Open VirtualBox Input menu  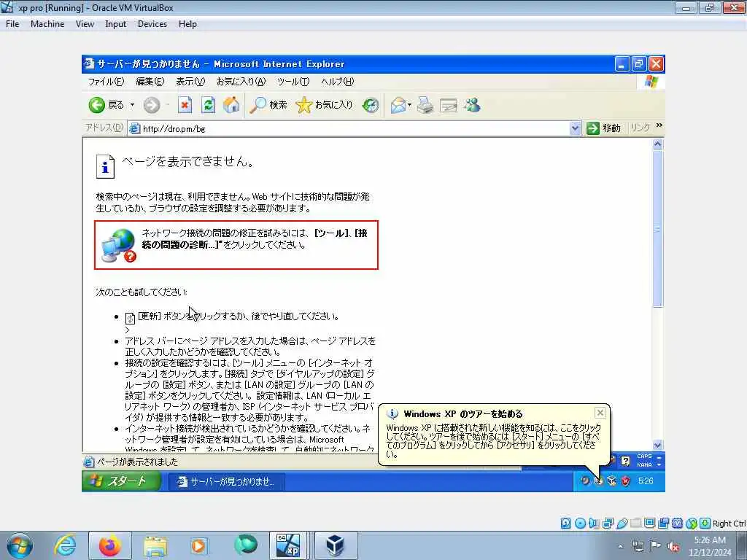point(115,24)
